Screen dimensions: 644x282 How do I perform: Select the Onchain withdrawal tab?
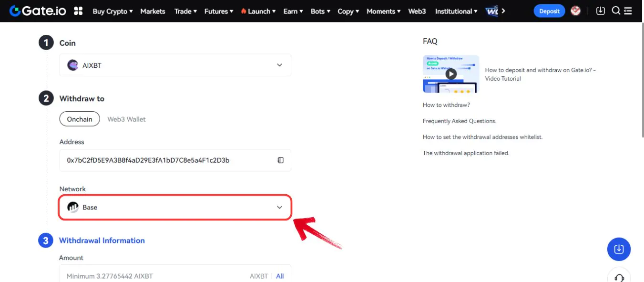[x=80, y=119]
